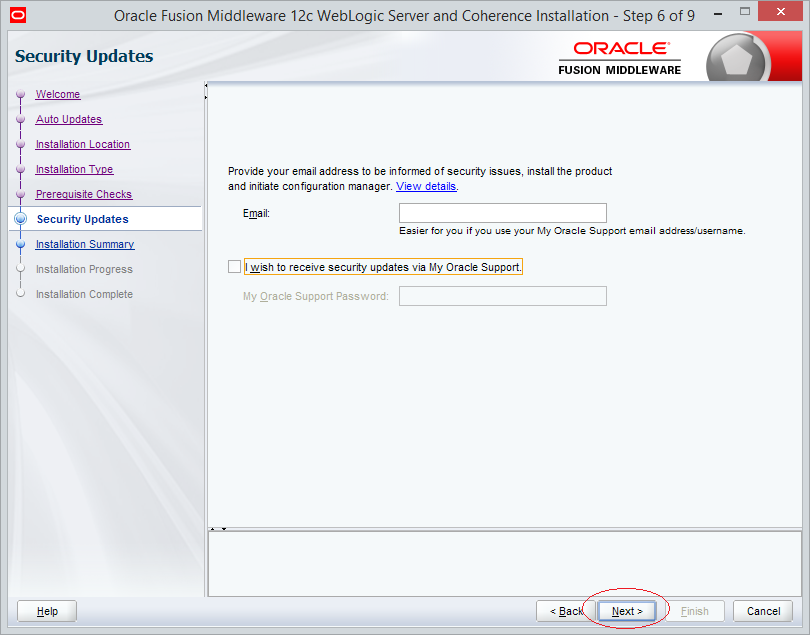The image size is (810, 635).
Task: Maximize the installer window
Action: pos(744,11)
